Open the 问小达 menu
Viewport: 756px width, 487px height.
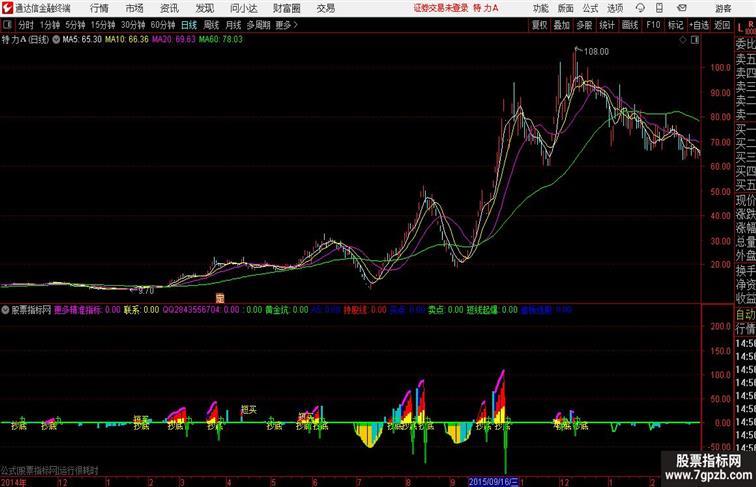click(x=243, y=8)
